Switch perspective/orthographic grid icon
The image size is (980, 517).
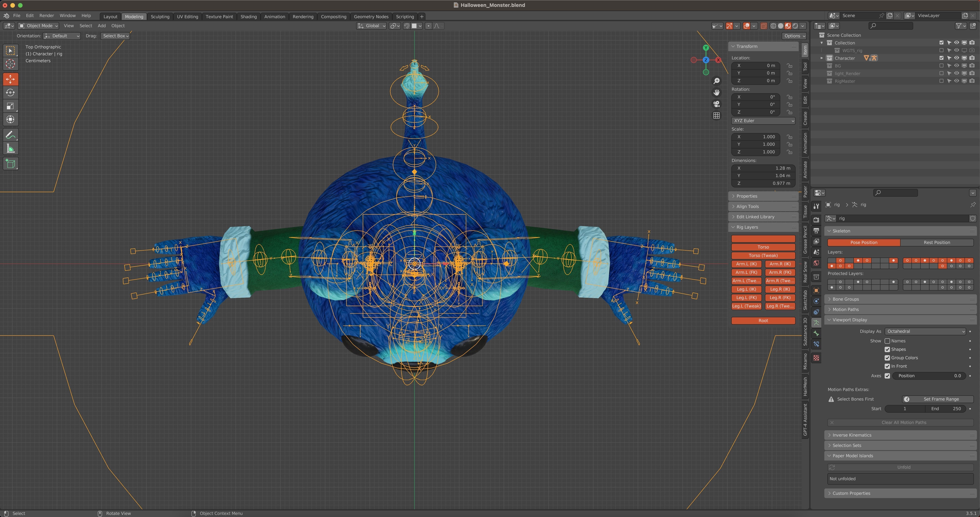coord(716,116)
